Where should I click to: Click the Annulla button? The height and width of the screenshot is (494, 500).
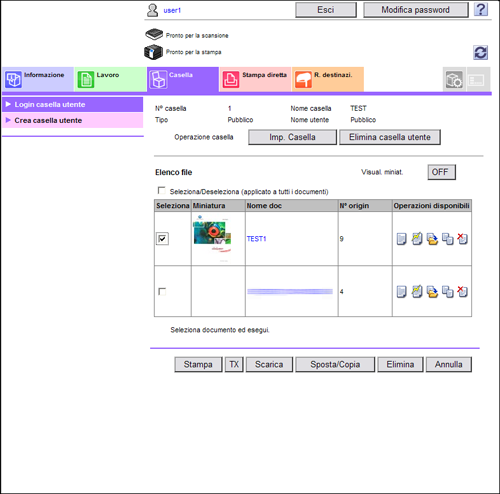click(x=448, y=364)
